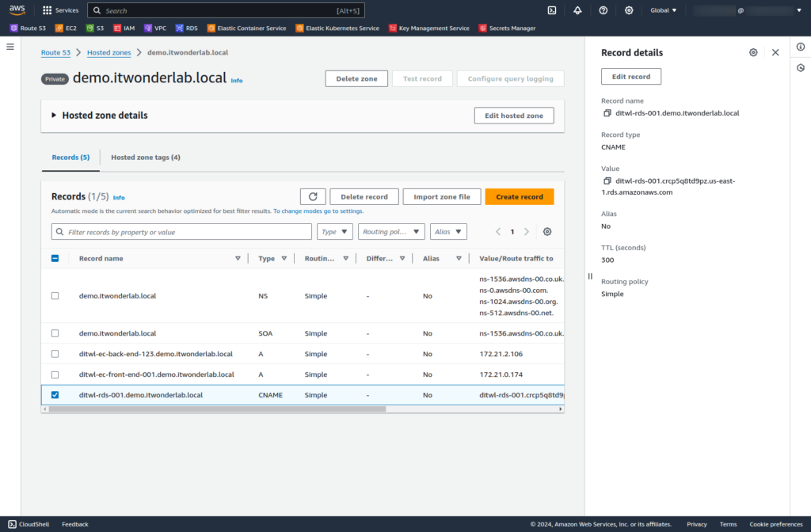This screenshot has width=811, height=532.
Task: Check the ditwl-ec-back-end-123 record
Action: [55, 354]
